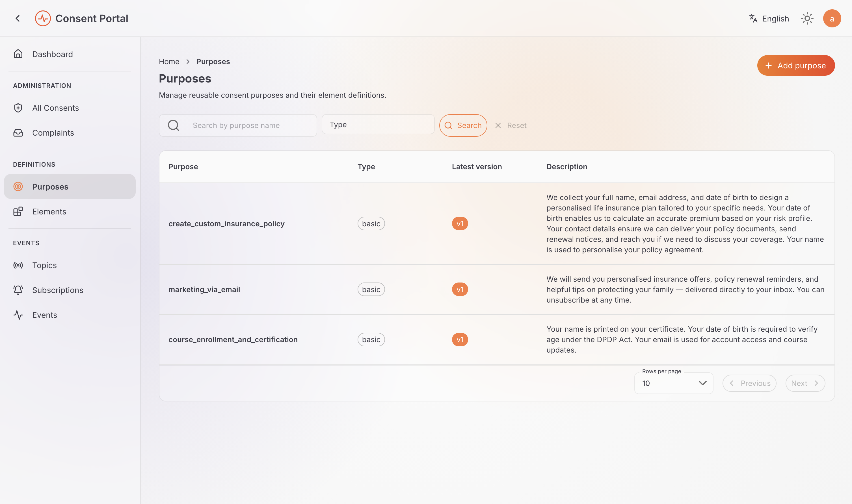Image resolution: width=852 pixels, height=504 pixels.
Task: Click the Subscriptions bell icon
Action: [x=18, y=290]
